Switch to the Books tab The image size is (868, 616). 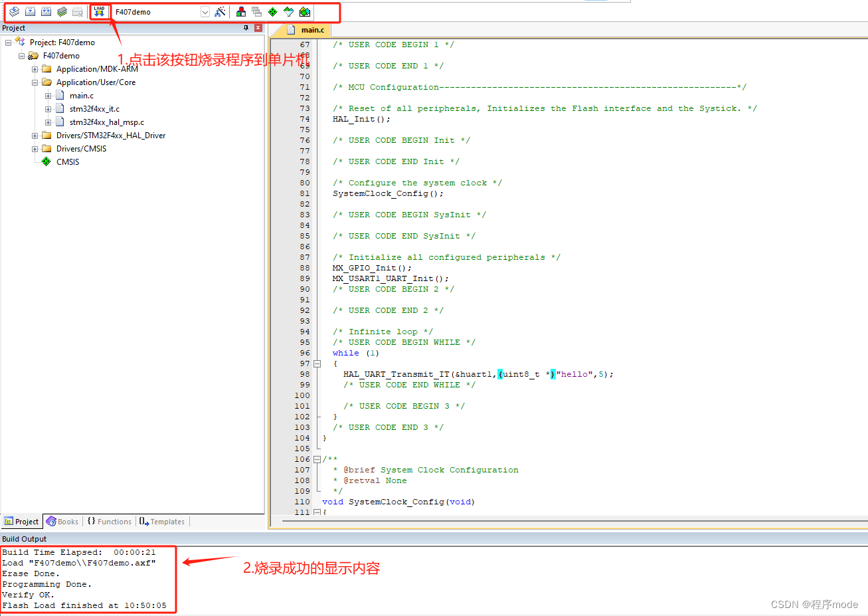pos(62,522)
